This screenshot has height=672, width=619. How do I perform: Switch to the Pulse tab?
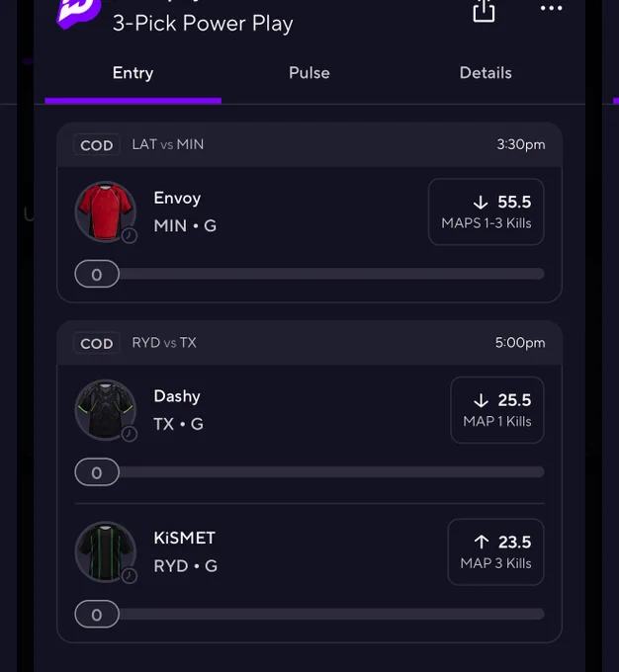[309, 73]
